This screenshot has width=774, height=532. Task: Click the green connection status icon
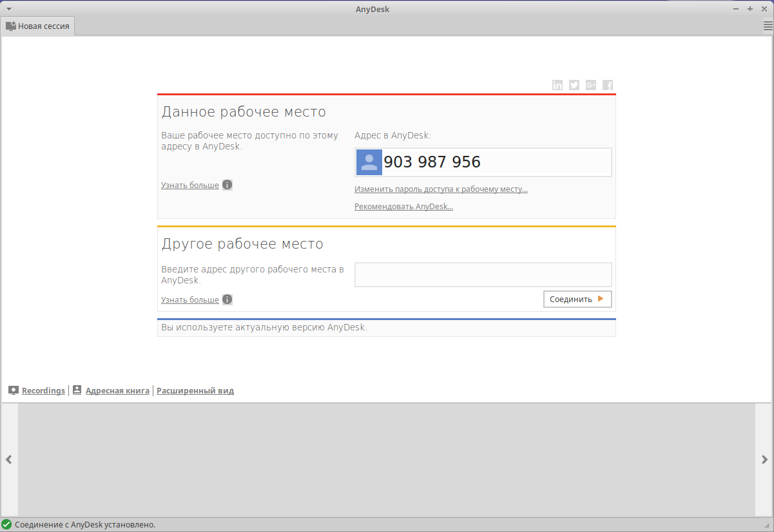tap(6, 525)
